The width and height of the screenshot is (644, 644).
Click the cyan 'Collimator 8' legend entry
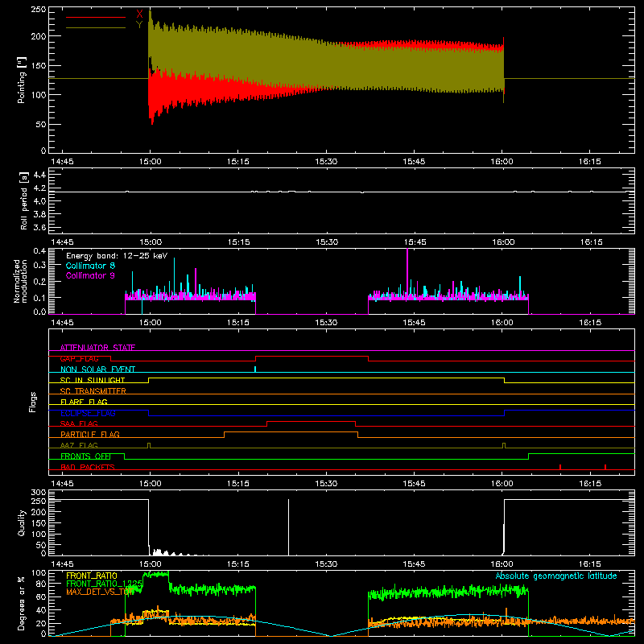90,266
